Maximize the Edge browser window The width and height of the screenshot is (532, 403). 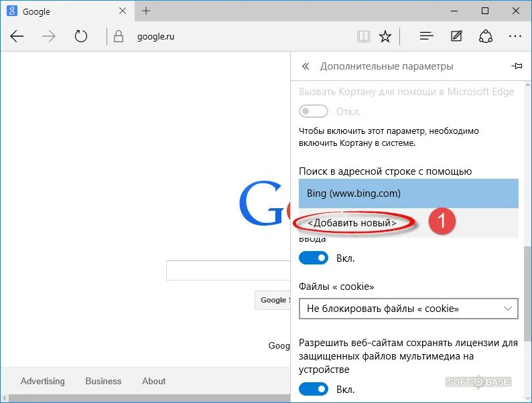pyautogui.click(x=485, y=11)
